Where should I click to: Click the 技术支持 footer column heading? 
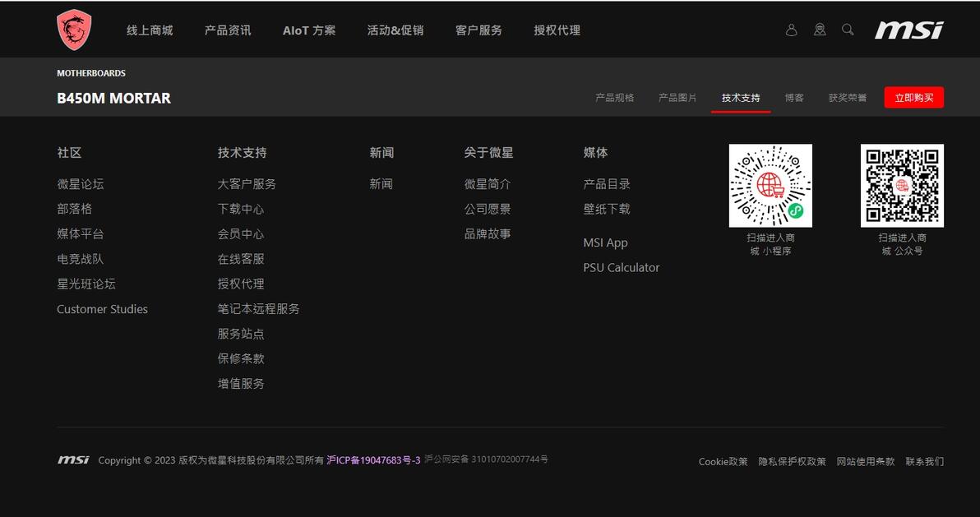[x=242, y=153]
